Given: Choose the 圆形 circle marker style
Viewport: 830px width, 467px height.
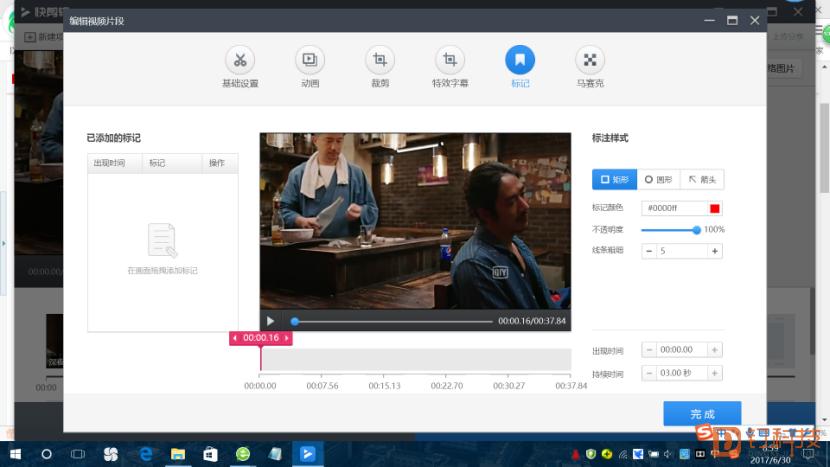Looking at the screenshot, I should (x=658, y=179).
